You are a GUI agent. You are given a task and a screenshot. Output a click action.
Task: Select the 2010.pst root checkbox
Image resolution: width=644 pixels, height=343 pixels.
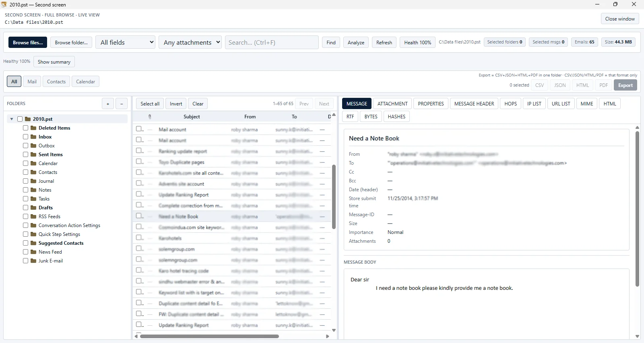[20, 119]
